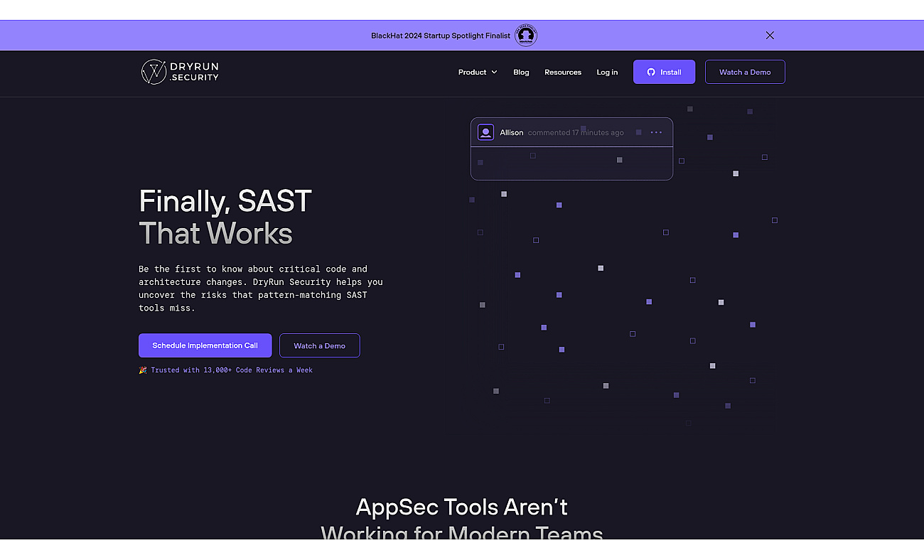
Task: Click the party popper emoji icon
Action: 143,370
